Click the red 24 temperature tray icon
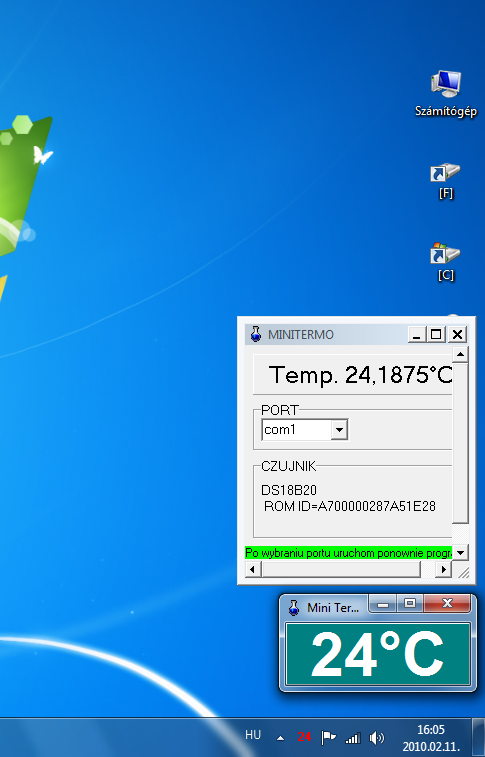The height and width of the screenshot is (757, 485). (304, 737)
